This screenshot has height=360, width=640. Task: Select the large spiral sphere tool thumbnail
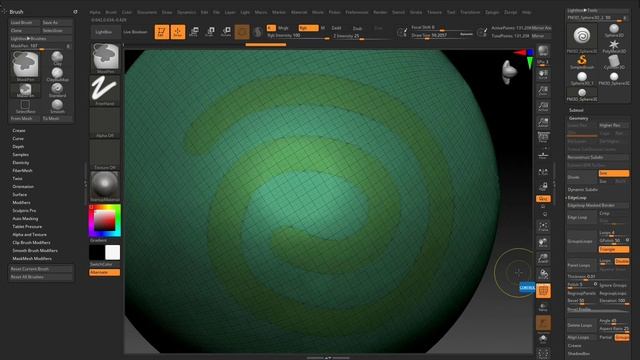coord(582,37)
